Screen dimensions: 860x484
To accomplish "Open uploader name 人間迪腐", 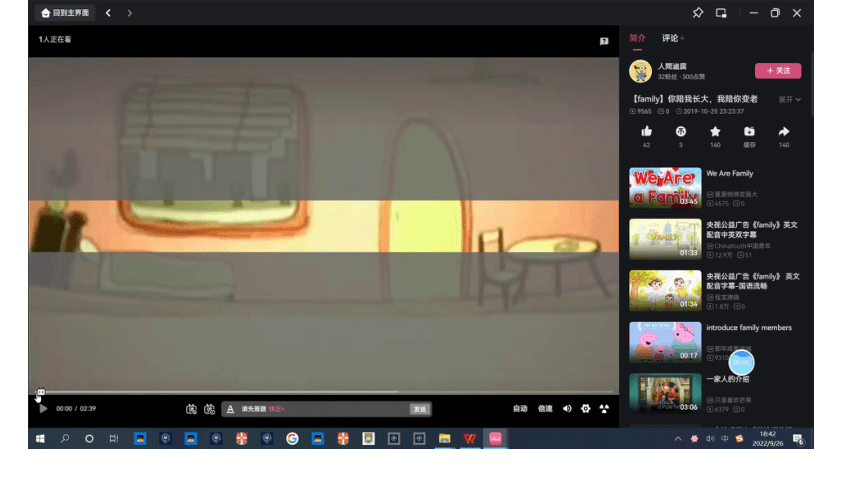I will point(672,66).
